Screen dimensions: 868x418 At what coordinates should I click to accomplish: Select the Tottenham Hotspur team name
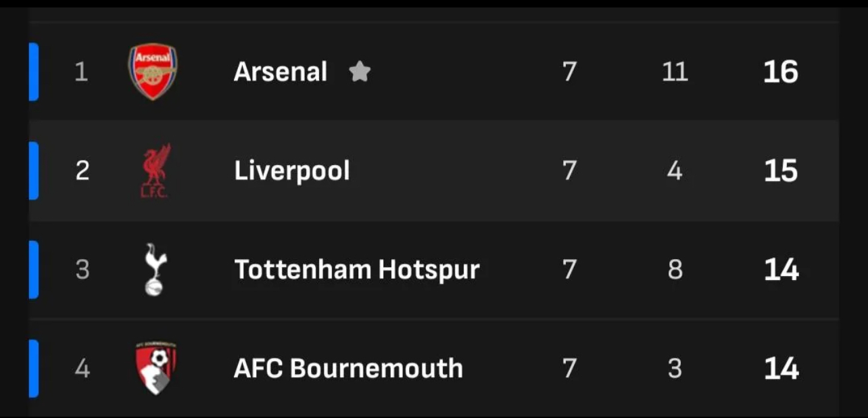coord(357,269)
